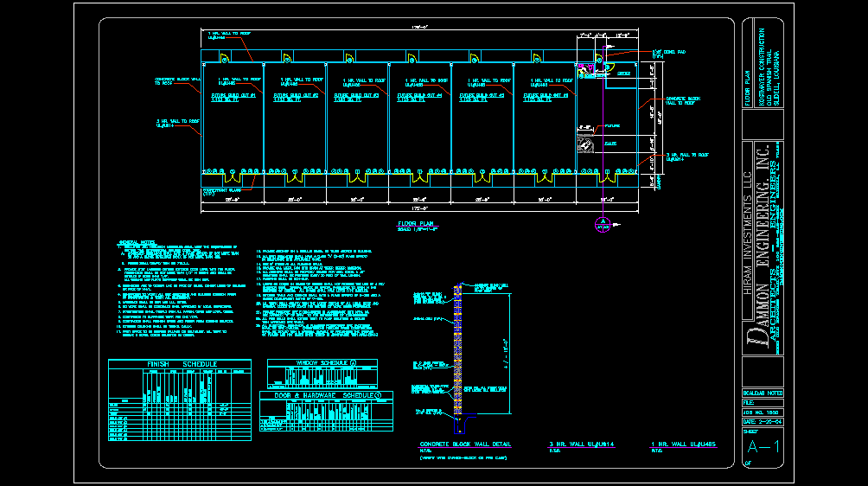Select the magenta fixture symbol near the office
The image size is (868, 486).
point(586,70)
